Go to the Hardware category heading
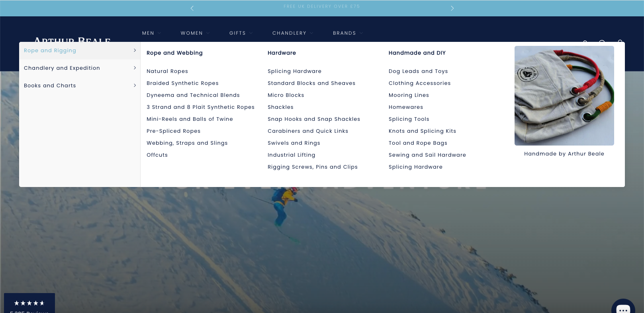644x313 pixels. [x=282, y=53]
